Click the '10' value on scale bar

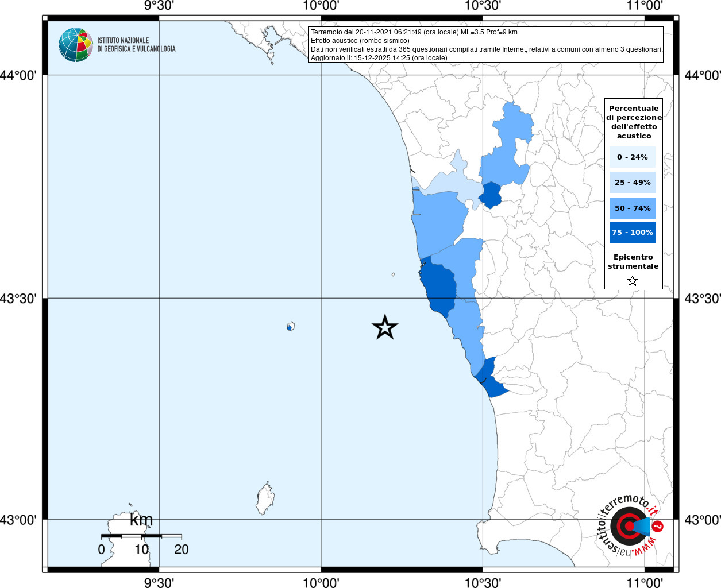click(142, 550)
